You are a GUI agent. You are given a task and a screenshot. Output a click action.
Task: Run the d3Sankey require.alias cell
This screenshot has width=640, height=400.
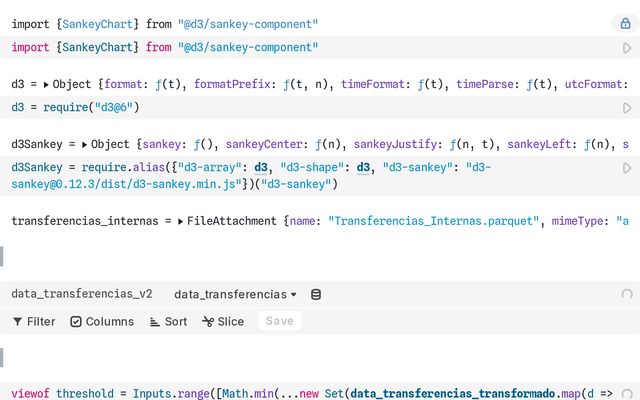[627, 168]
